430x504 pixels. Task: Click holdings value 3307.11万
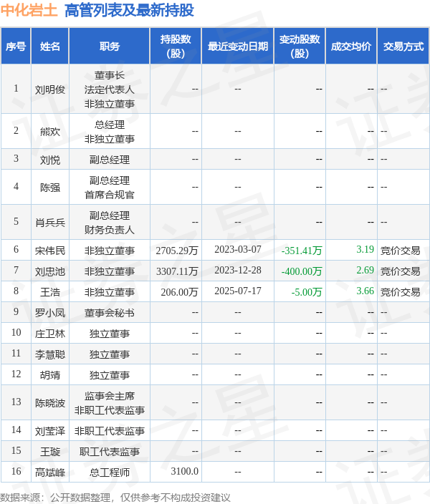[177, 271]
